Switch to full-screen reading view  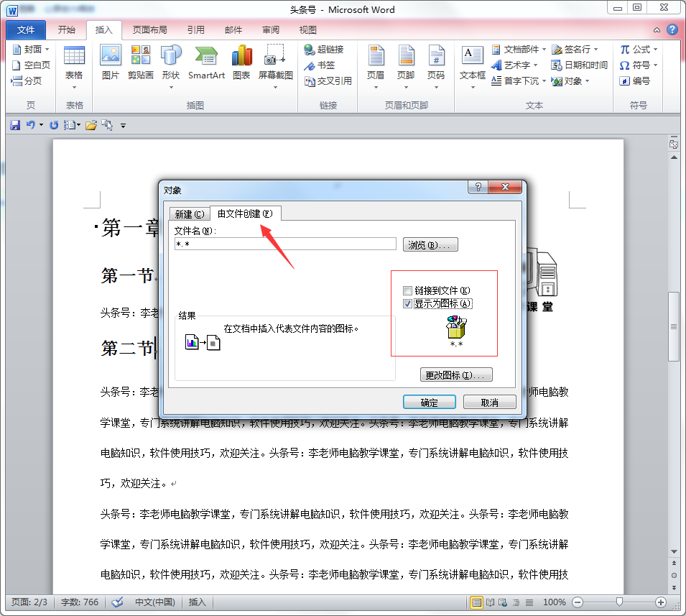491,602
